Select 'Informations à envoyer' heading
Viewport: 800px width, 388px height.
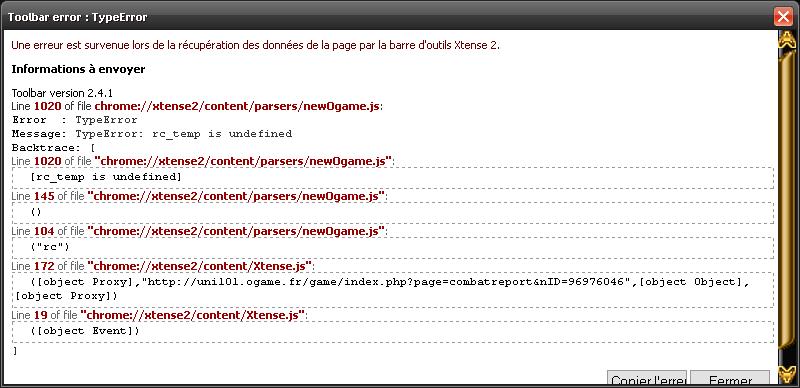(78, 69)
